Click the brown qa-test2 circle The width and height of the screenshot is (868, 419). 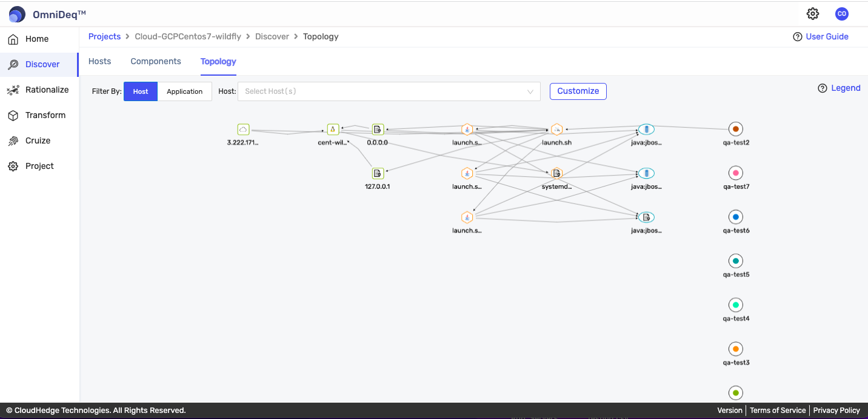[x=736, y=129]
